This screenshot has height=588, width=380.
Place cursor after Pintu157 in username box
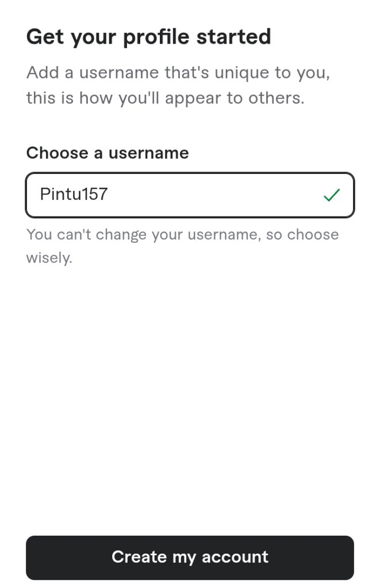[x=109, y=194]
